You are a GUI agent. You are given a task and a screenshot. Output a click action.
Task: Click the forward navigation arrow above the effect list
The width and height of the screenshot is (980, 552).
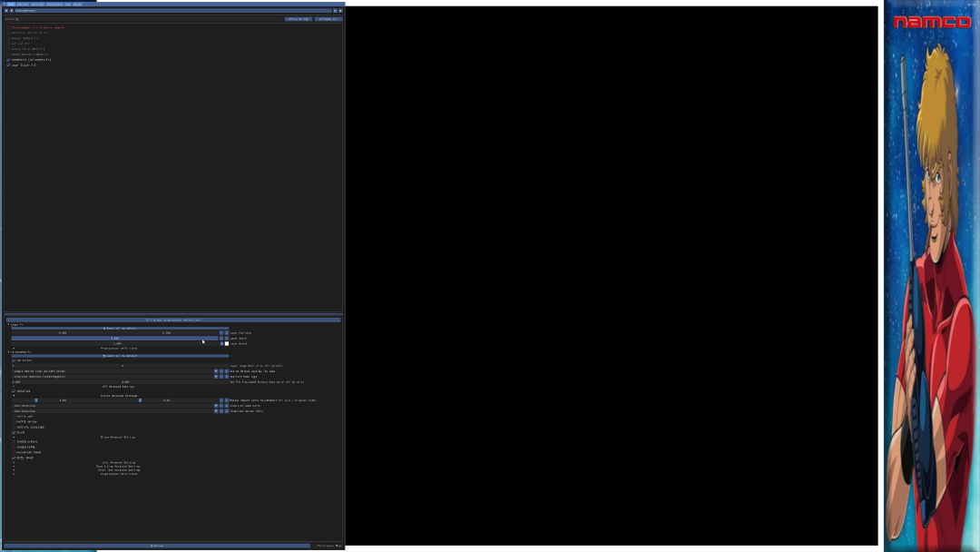tap(12, 10)
